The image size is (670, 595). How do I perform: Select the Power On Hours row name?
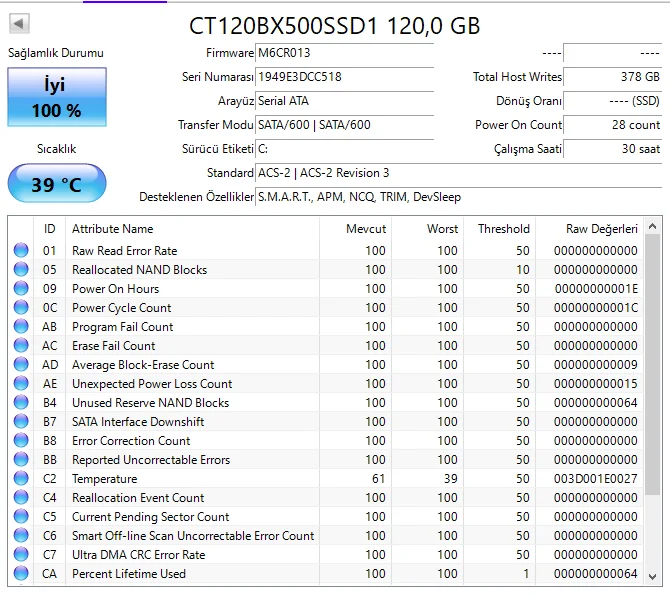(x=115, y=289)
